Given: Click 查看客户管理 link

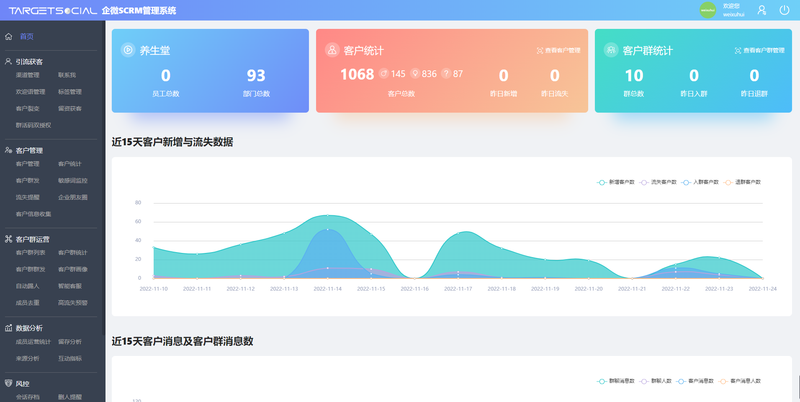Looking at the screenshot, I should [558, 49].
